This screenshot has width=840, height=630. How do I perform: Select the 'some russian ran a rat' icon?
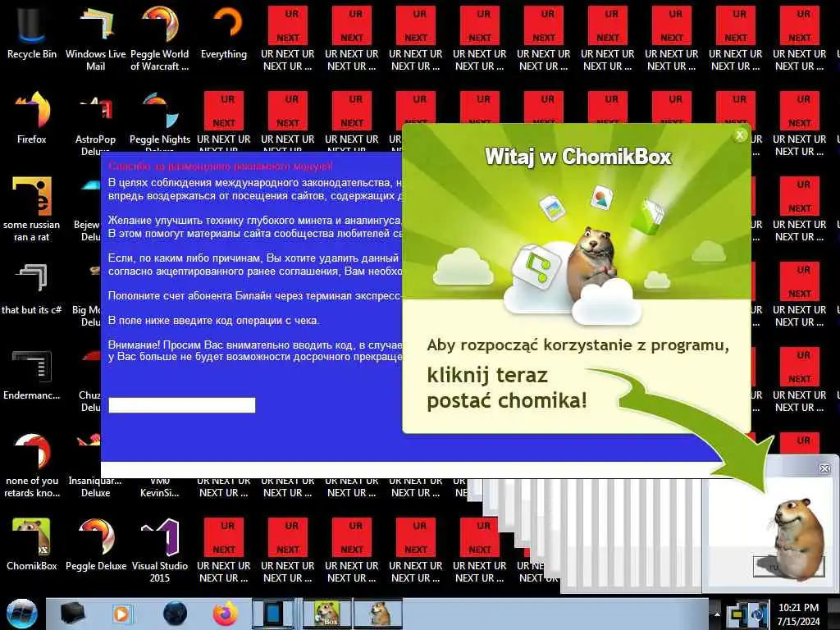(32, 209)
